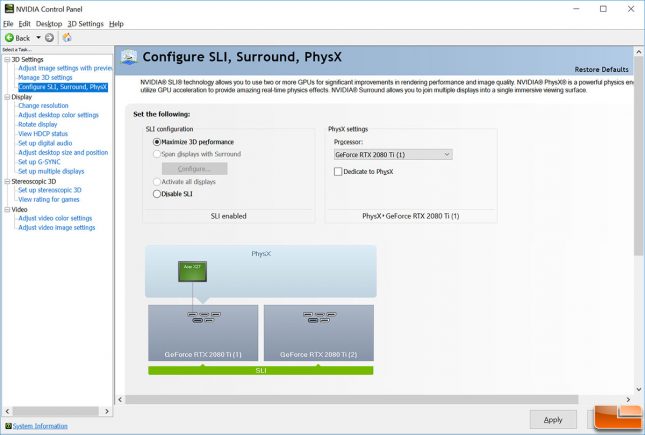Open Adjust video image settings
The width and height of the screenshot is (645, 435).
click(x=57, y=228)
